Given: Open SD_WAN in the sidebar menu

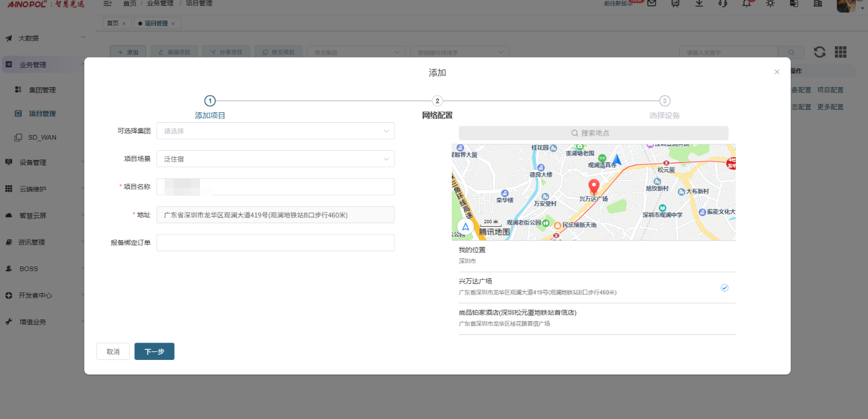Looking at the screenshot, I should click(42, 137).
